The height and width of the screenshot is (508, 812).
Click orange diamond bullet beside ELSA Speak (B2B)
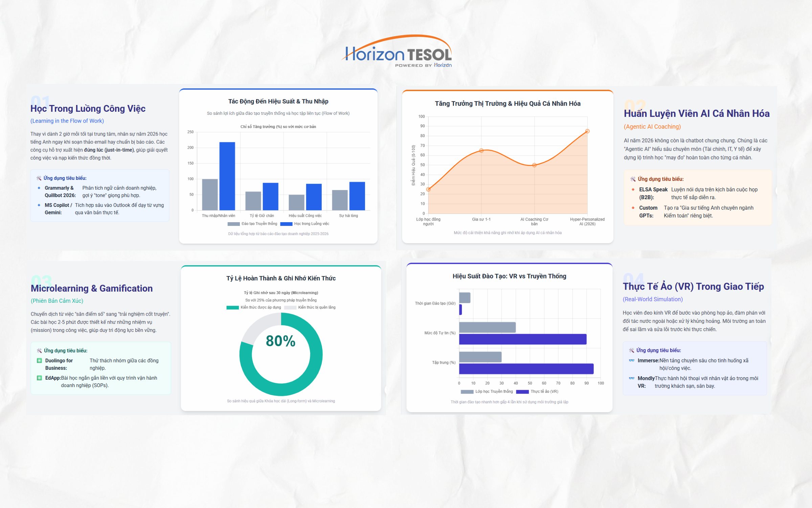point(633,189)
